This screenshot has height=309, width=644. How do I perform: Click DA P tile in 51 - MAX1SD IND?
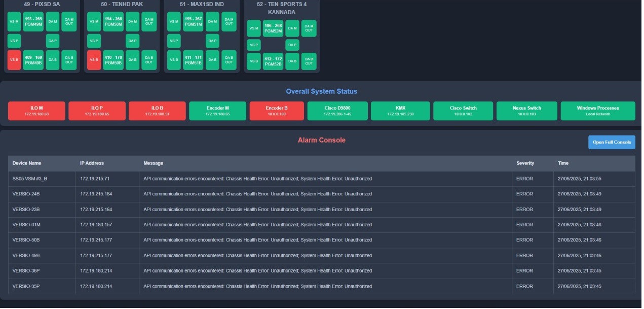pyautogui.click(x=212, y=41)
